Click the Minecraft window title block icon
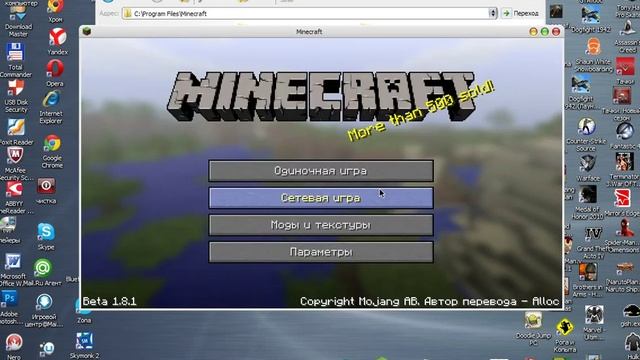Viewport: 640px width, 360px height. [87, 31]
